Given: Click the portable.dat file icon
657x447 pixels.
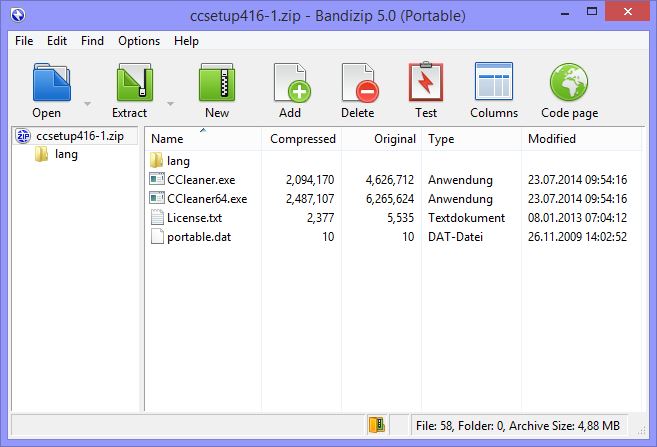Looking at the screenshot, I should pyautogui.click(x=157, y=236).
